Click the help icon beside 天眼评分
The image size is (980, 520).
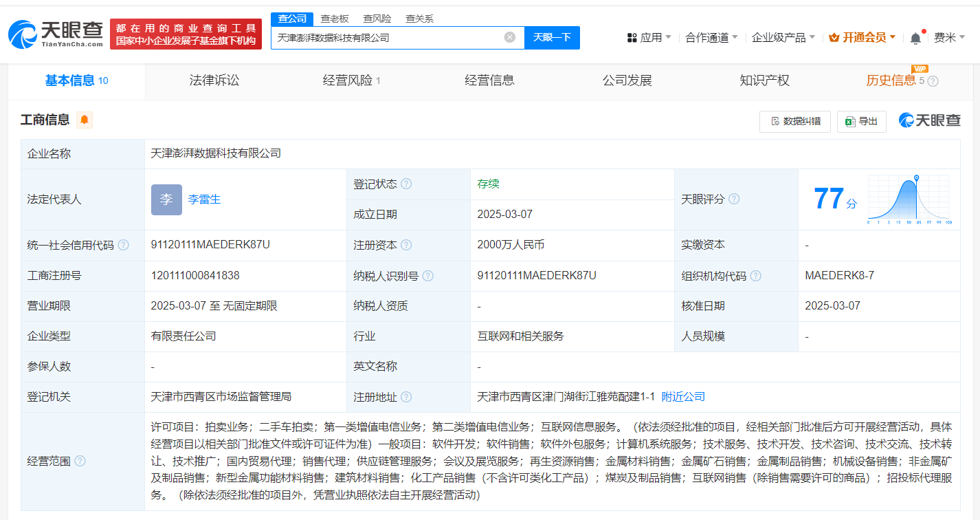(x=734, y=199)
